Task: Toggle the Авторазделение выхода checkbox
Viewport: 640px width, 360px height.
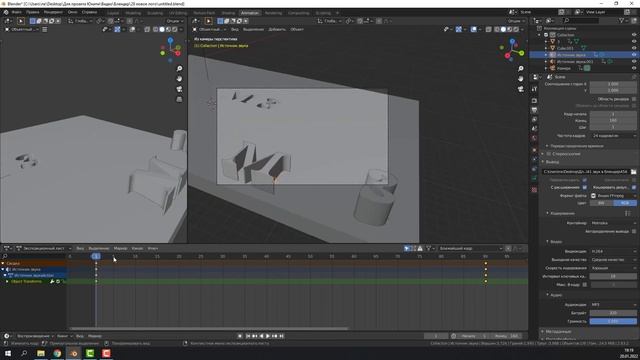Action: 634,231
